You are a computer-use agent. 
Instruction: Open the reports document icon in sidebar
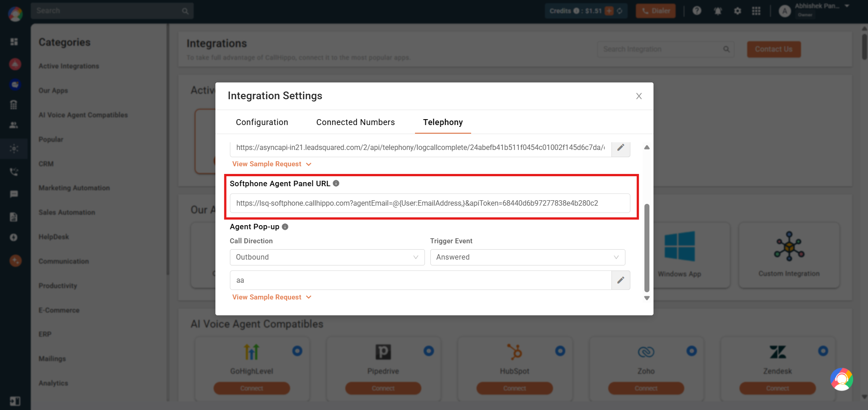[14, 217]
